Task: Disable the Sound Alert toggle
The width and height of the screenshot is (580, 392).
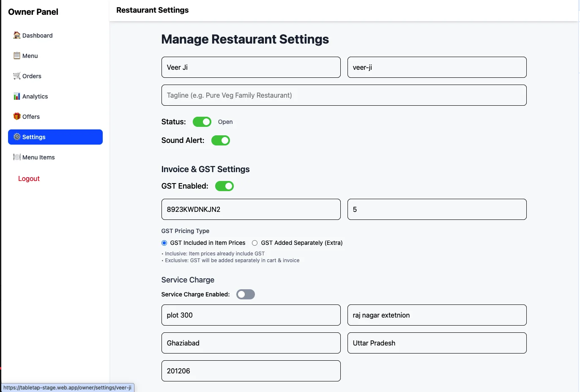Action: pos(221,140)
